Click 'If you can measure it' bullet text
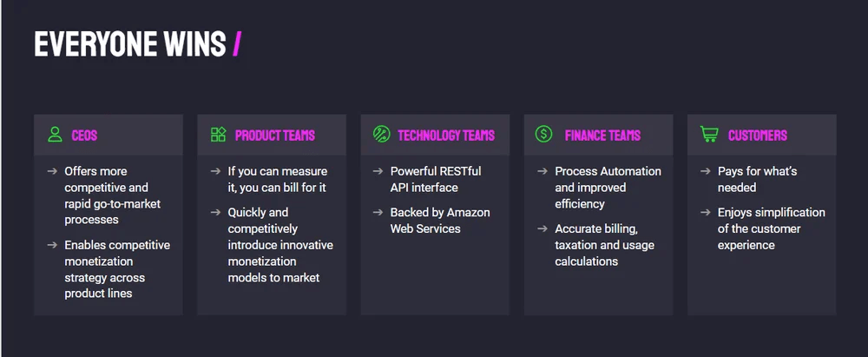 point(277,180)
